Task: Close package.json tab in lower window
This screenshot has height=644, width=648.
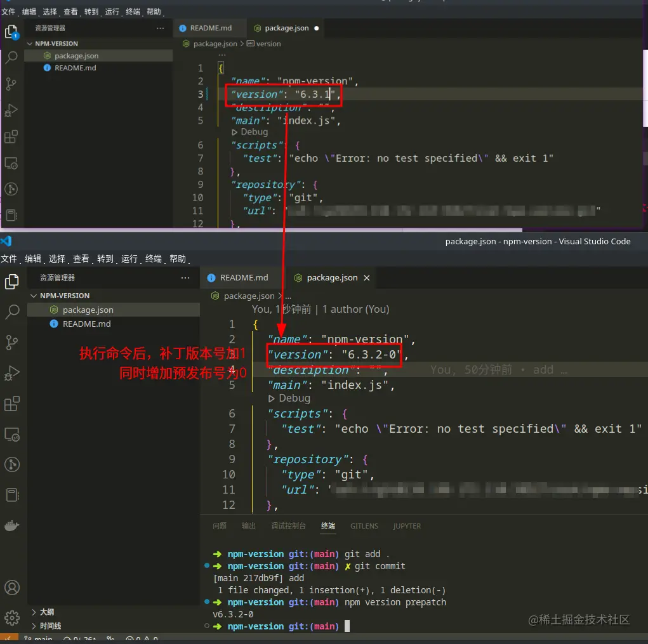Action: [x=367, y=278]
